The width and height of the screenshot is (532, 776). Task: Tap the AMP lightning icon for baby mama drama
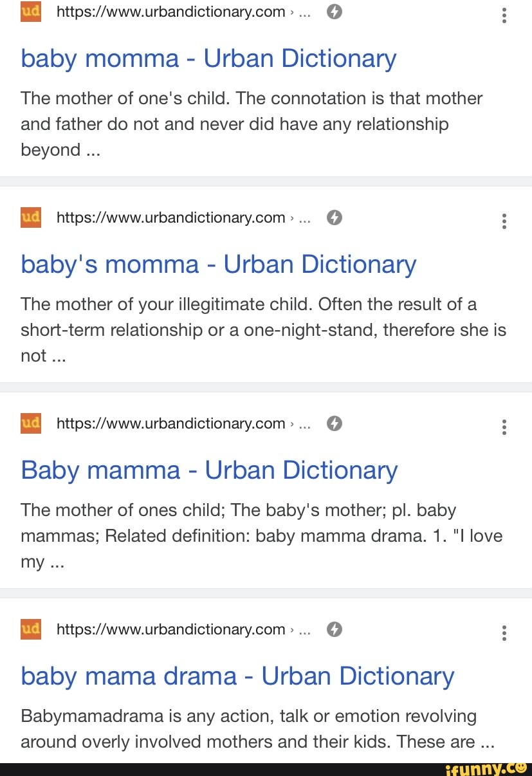[x=334, y=630]
